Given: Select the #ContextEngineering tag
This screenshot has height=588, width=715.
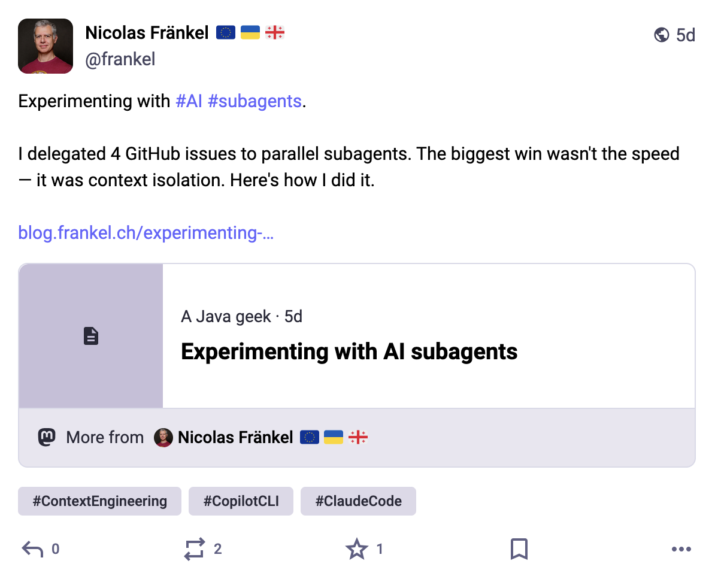Looking at the screenshot, I should 99,501.
